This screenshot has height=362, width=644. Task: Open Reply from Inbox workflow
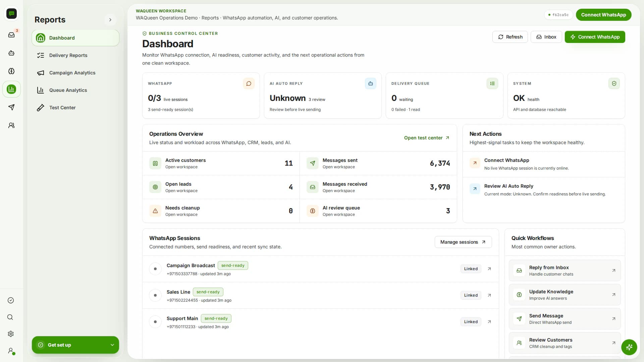pyautogui.click(x=565, y=270)
